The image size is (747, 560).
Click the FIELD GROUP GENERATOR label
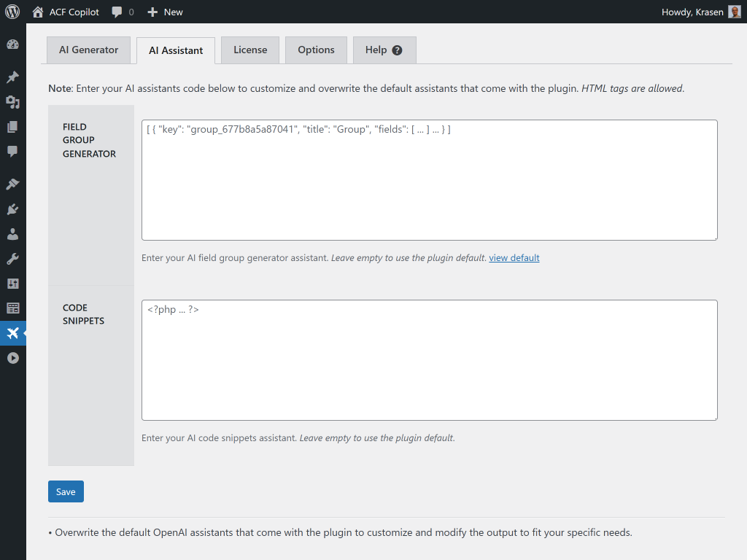point(89,140)
